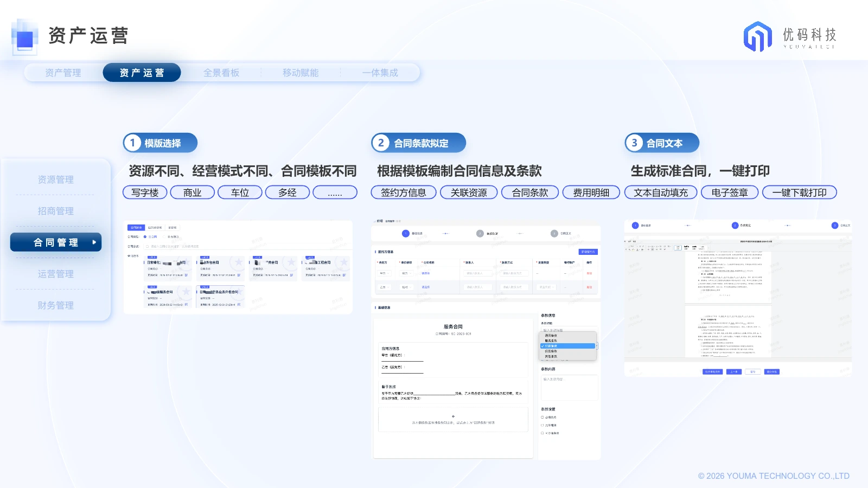868x488 pixels.
Task: Switch to the 移动赋能 tab
Action: (301, 73)
